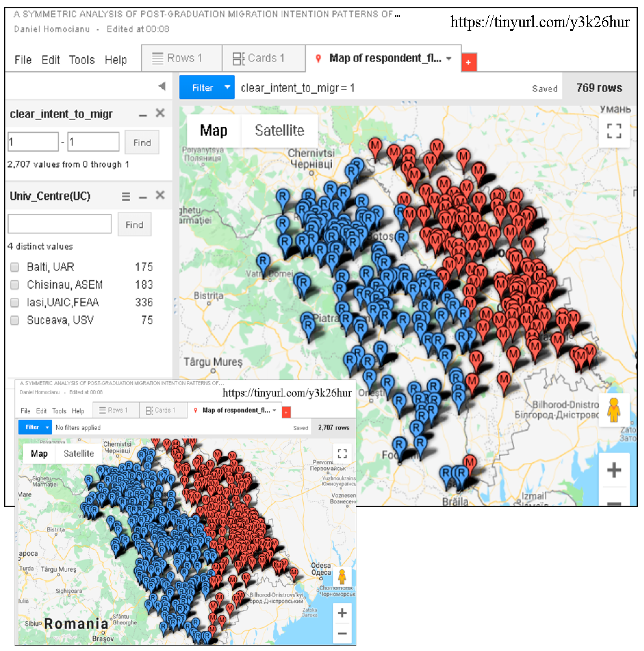644x651 pixels.
Task: Open the Univ_Centre(UC) list options icon
Action: (126, 196)
